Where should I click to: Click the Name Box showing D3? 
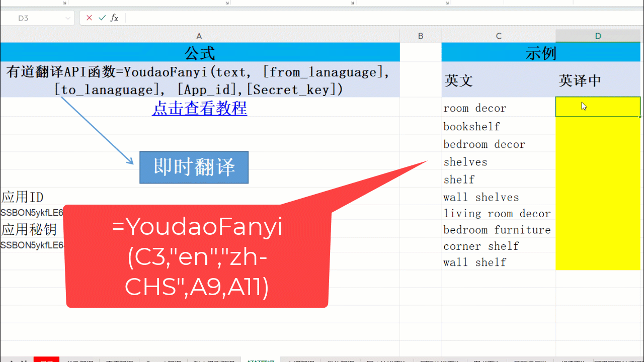tap(30, 18)
